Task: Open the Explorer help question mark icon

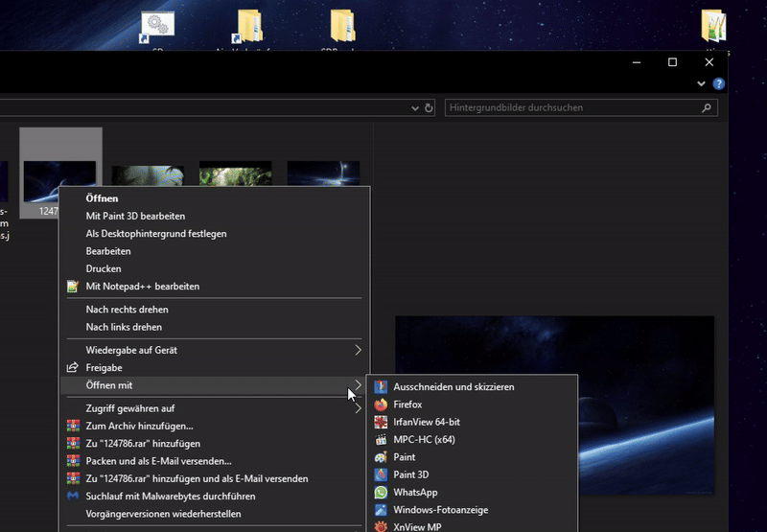Action: (x=719, y=84)
